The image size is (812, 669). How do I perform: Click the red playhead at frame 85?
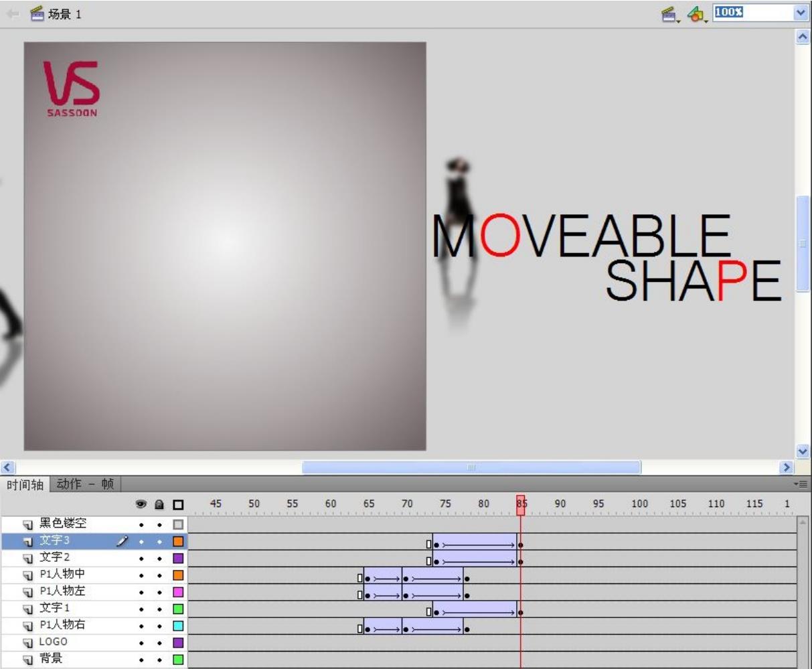click(x=521, y=505)
